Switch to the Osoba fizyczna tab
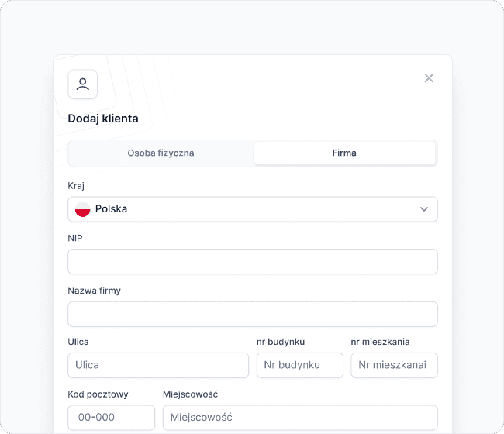The width and height of the screenshot is (504, 434). point(161,153)
